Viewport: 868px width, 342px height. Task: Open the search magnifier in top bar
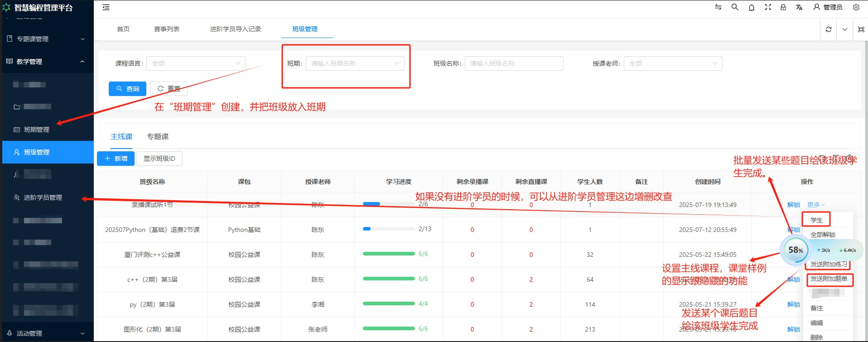(735, 7)
